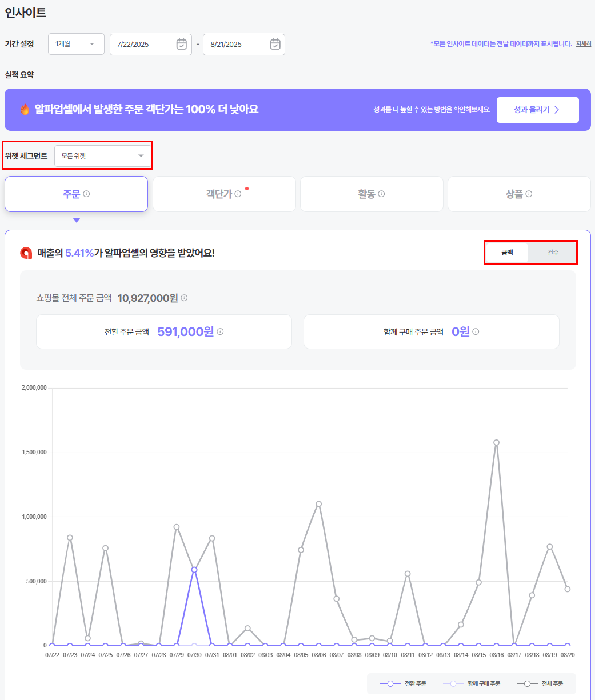Toggle 전환 주문 legend series

click(403, 683)
